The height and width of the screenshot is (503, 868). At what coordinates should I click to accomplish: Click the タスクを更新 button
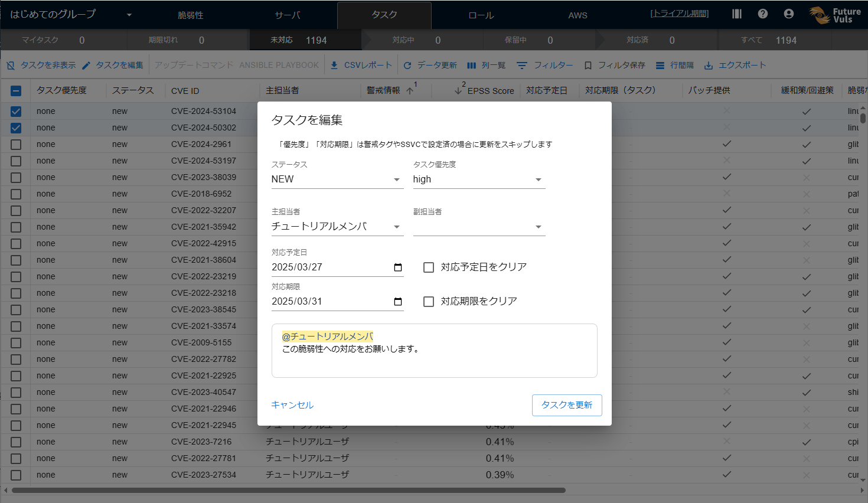567,405
